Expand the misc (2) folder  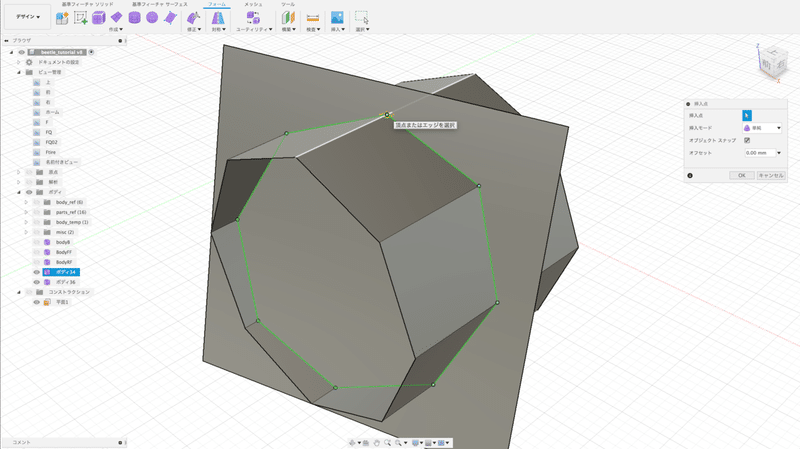pos(26,232)
